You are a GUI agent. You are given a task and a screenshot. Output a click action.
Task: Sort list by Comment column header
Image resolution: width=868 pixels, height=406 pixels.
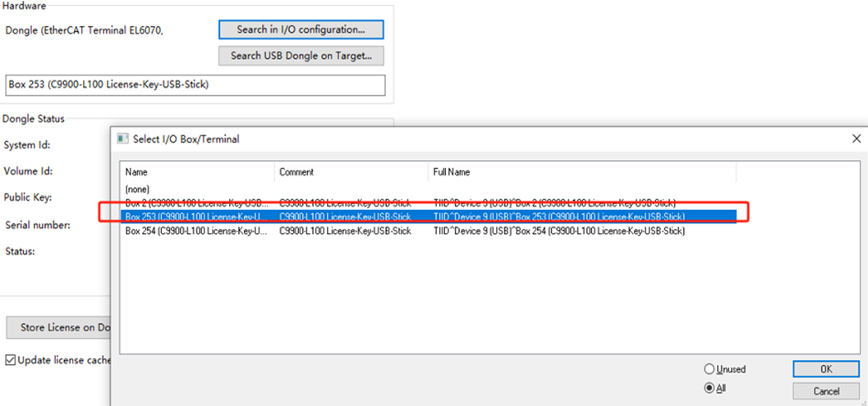pos(351,172)
